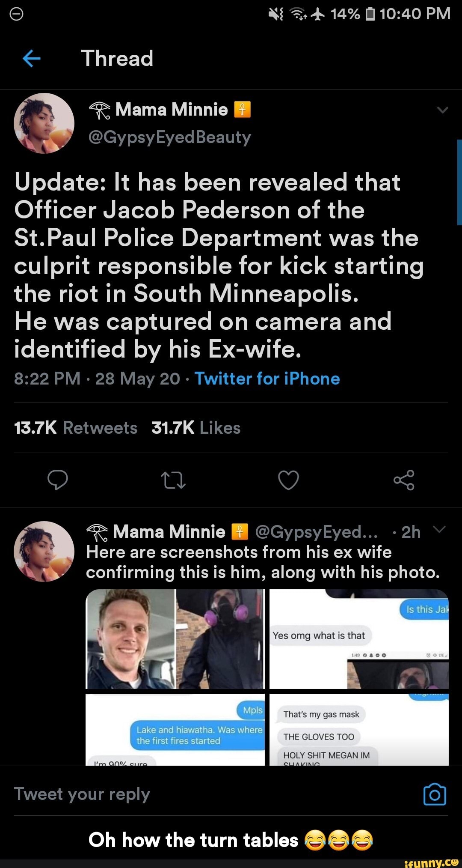The width and height of the screenshot is (462, 868).
Task: Open the Thread header title
Action: pyautogui.click(x=117, y=59)
